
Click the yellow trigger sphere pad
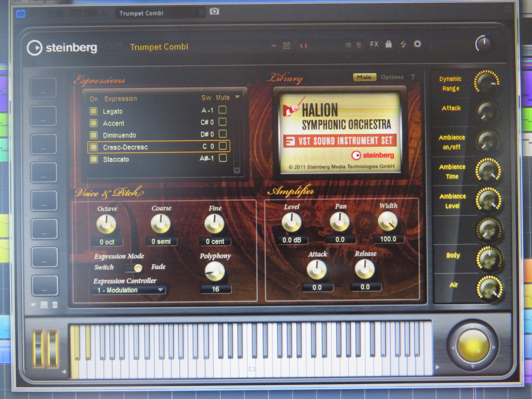point(473,346)
